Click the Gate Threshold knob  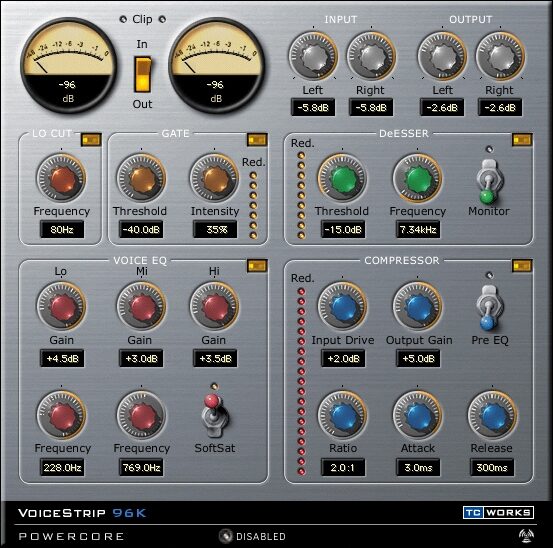coord(141,178)
